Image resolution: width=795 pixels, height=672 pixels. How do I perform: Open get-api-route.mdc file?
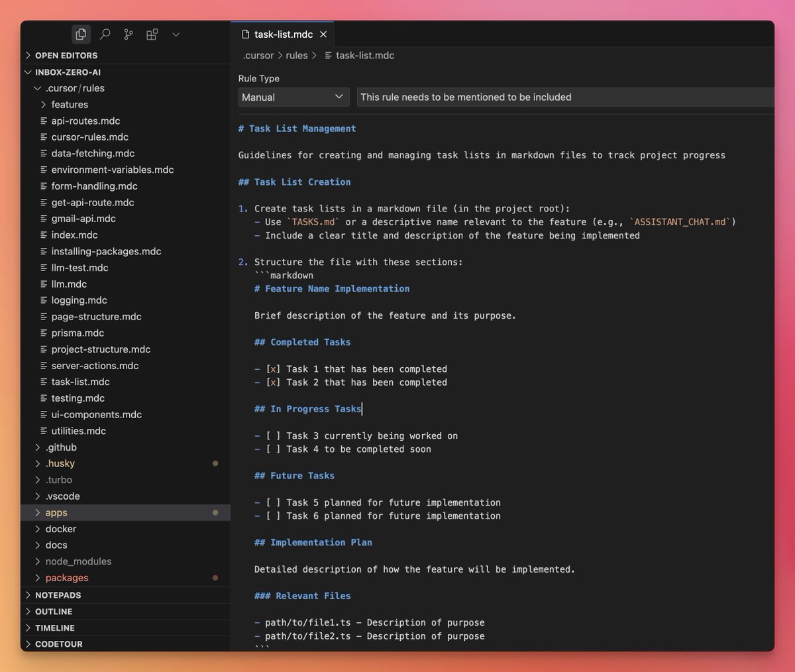pos(126,202)
